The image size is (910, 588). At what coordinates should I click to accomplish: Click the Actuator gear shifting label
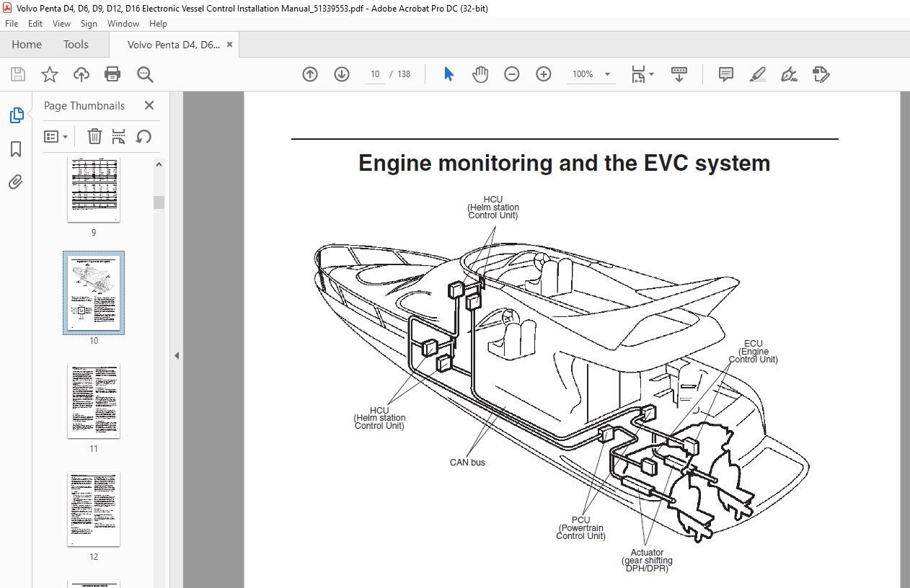(x=647, y=561)
